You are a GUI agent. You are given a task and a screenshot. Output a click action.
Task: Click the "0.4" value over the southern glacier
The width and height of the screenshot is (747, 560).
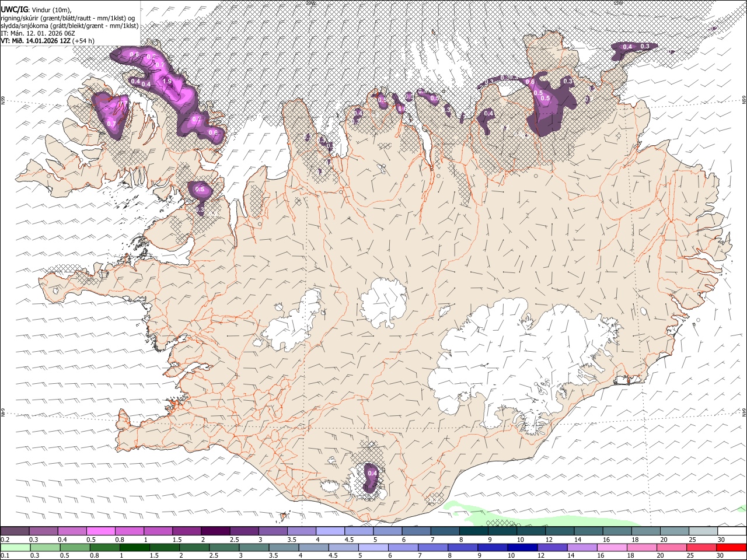(x=372, y=473)
